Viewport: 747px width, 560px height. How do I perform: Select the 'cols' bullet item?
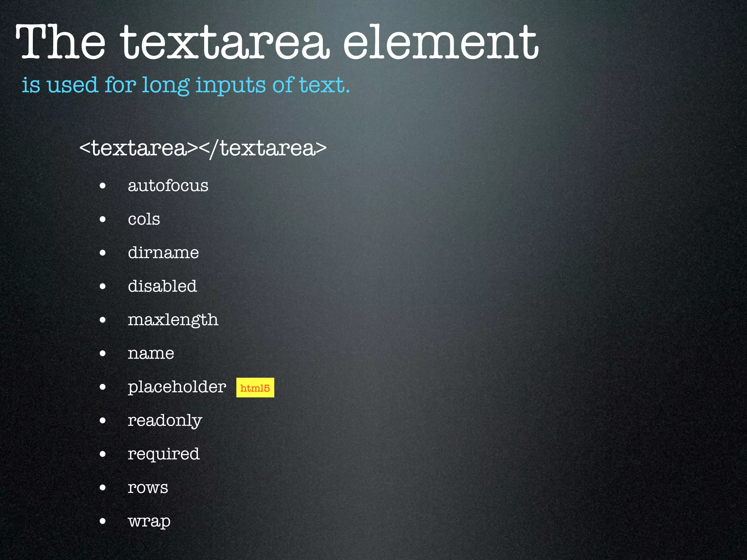pyautogui.click(x=144, y=219)
